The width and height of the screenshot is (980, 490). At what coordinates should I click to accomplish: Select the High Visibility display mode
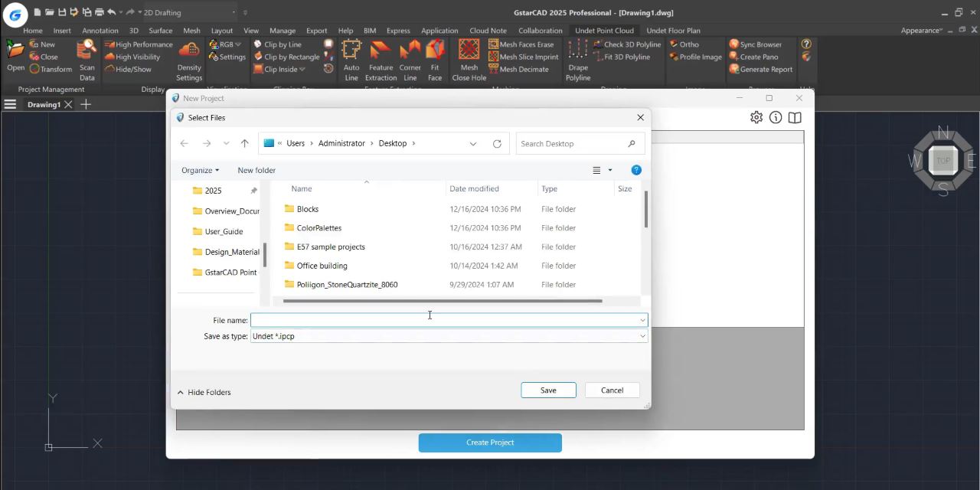132,57
